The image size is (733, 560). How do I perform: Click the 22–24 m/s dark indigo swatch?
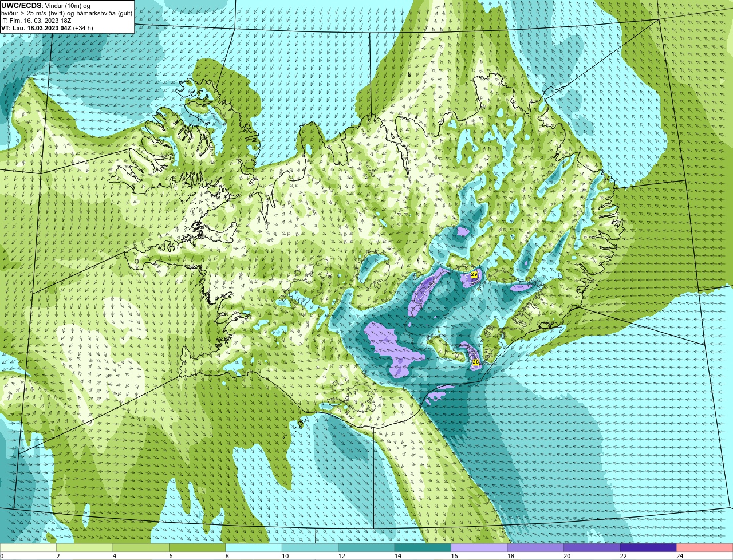tap(648, 548)
